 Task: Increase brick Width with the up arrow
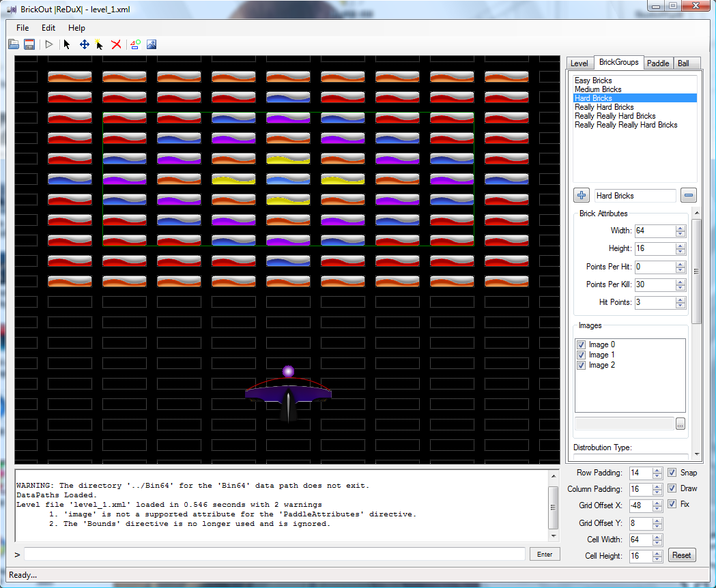click(681, 228)
